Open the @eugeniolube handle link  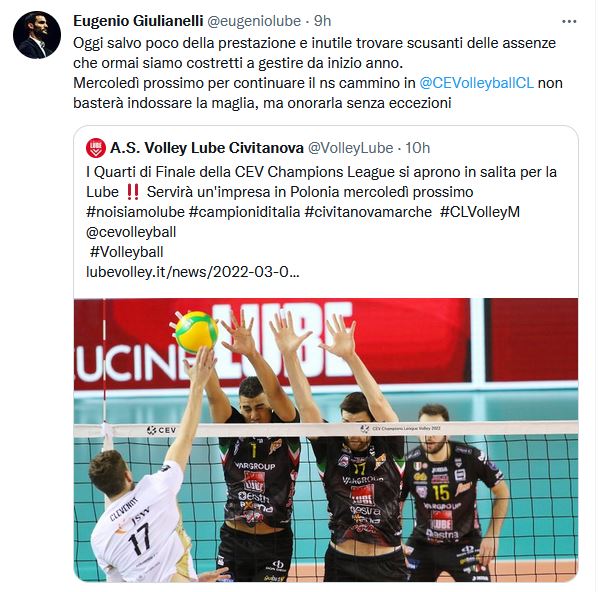pos(254,21)
